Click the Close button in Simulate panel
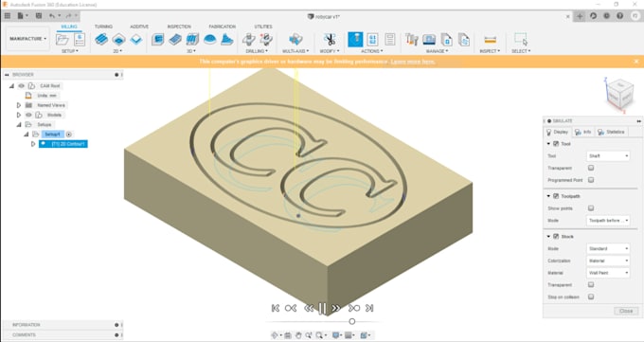Screen dimensions: 644x342 626,311
